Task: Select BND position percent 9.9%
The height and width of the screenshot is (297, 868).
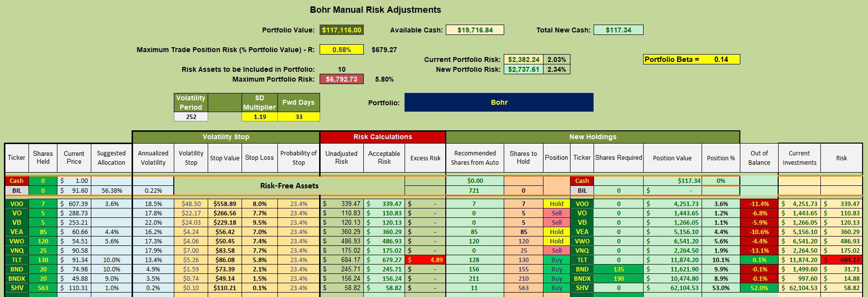Action: point(721,269)
